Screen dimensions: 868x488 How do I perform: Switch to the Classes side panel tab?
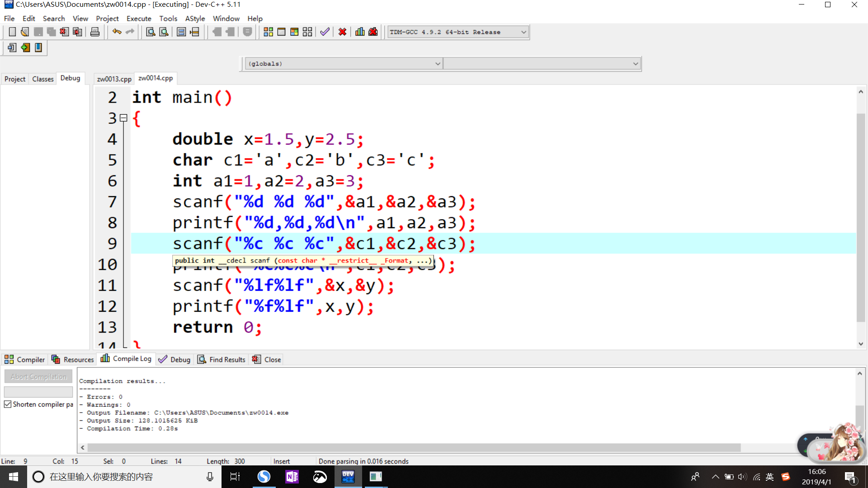point(43,79)
